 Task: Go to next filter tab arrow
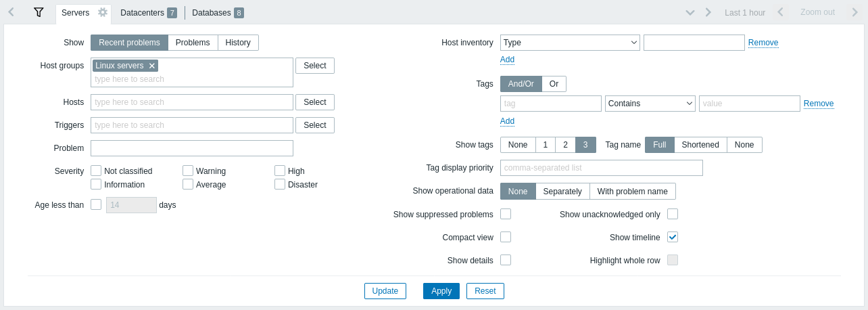click(x=708, y=12)
